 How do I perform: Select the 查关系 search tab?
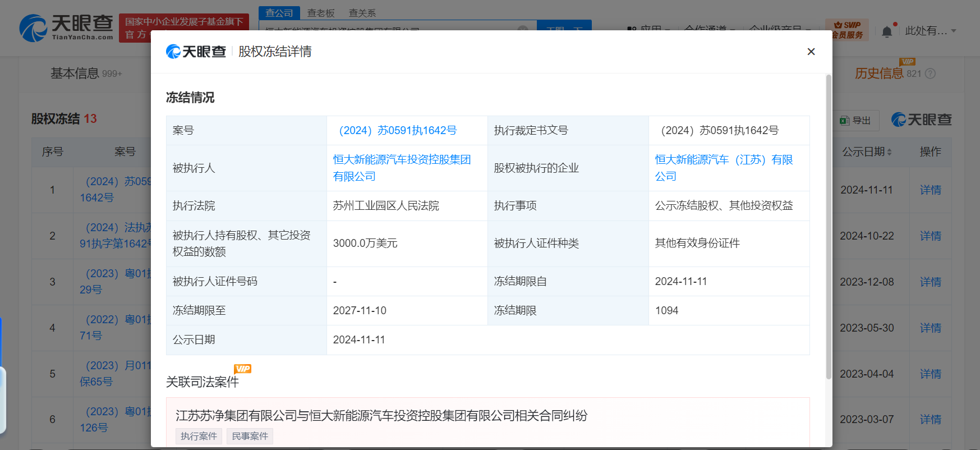tap(362, 13)
